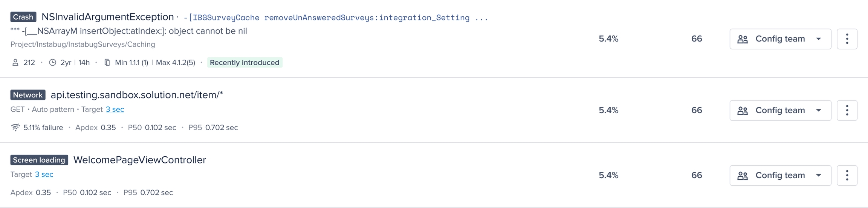Viewport: 868px width, 208px height.
Task: Click the Recently introduced tag
Action: point(245,63)
